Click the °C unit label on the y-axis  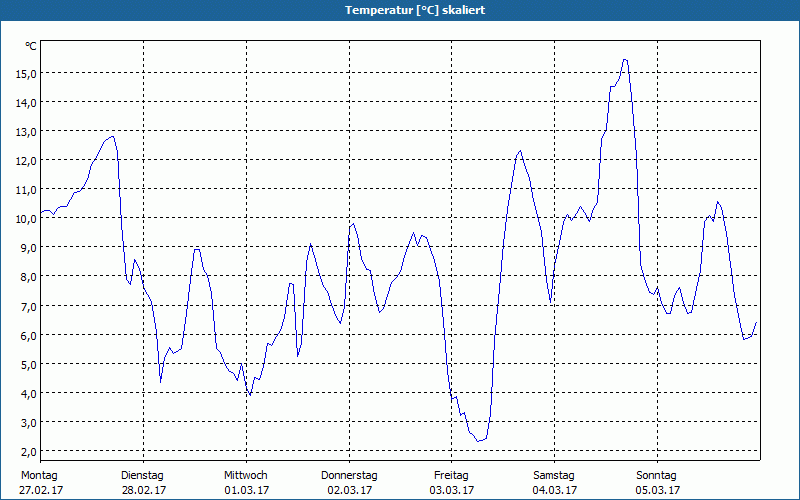[x=31, y=46]
